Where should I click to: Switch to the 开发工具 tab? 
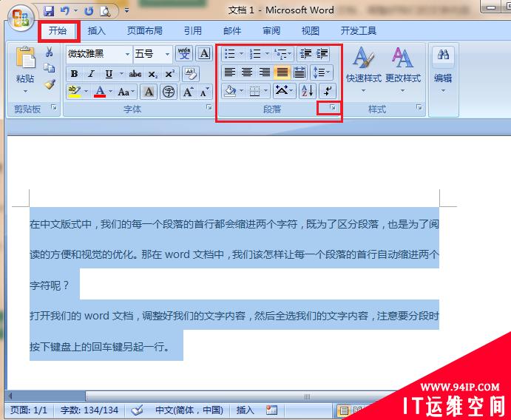point(358,30)
